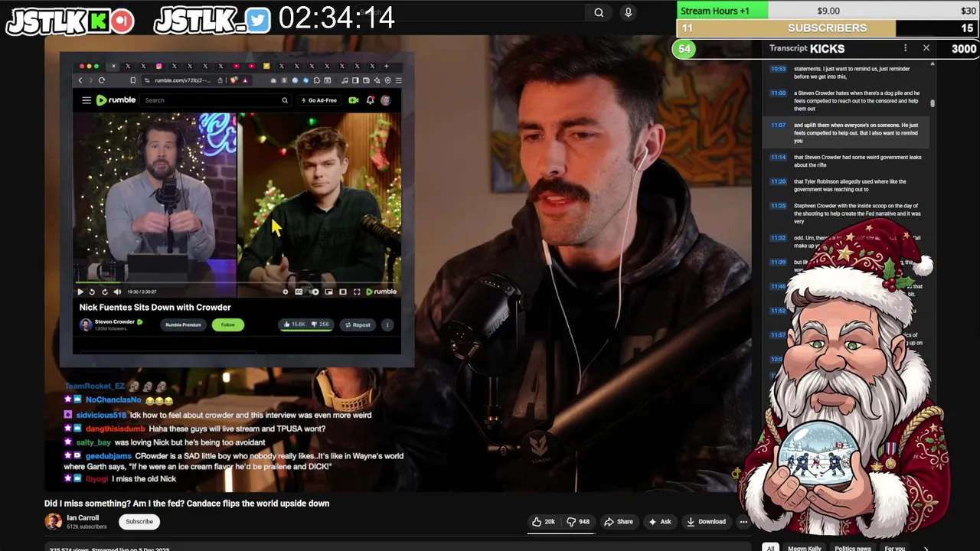Toggle Rumble theater mode
The width and height of the screenshot is (980, 551).
point(343,292)
